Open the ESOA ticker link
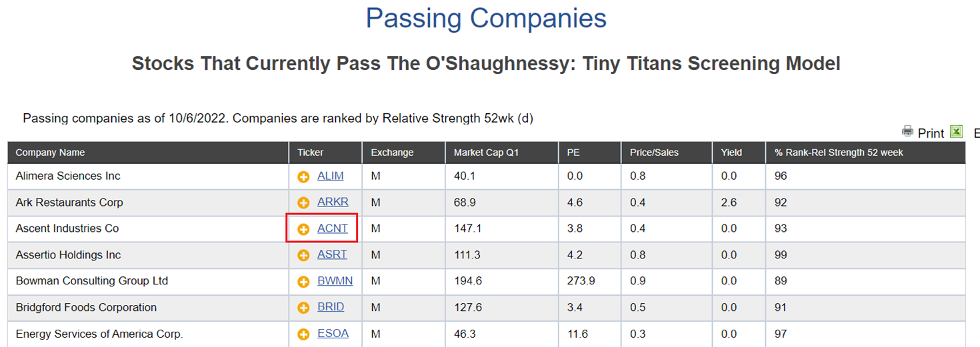The height and width of the screenshot is (347, 980). [333, 333]
